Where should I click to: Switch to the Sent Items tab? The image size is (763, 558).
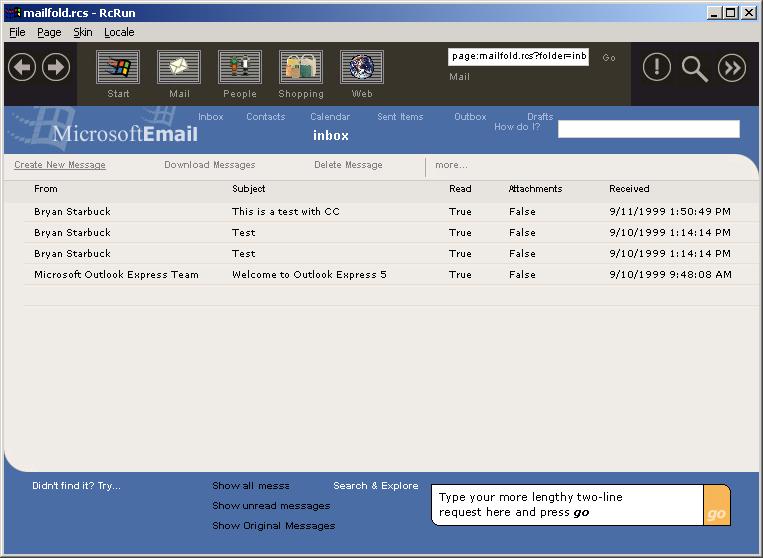click(x=400, y=117)
